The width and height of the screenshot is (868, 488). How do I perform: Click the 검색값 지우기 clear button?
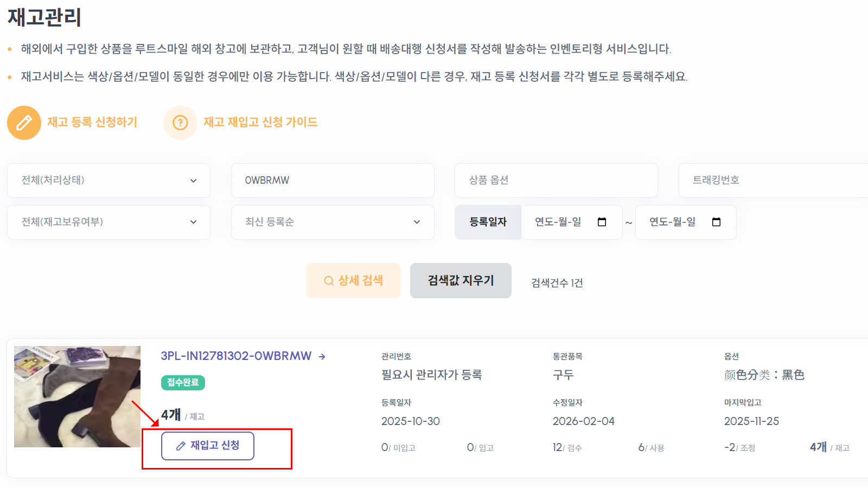[x=461, y=280]
